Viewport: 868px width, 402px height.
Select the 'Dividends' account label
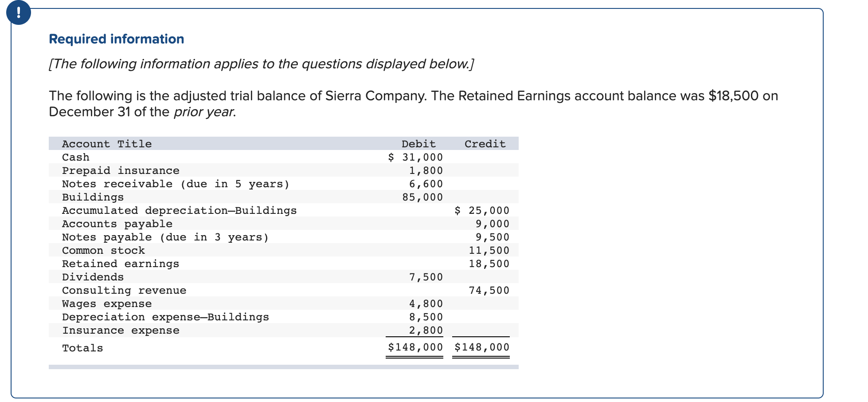pos(93,277)
